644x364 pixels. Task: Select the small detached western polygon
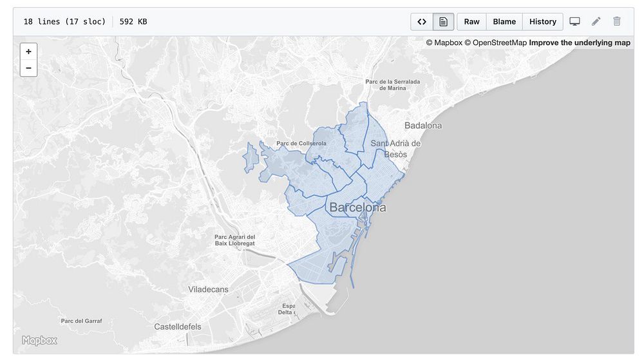pyautogui.click(x=250, y=158)
